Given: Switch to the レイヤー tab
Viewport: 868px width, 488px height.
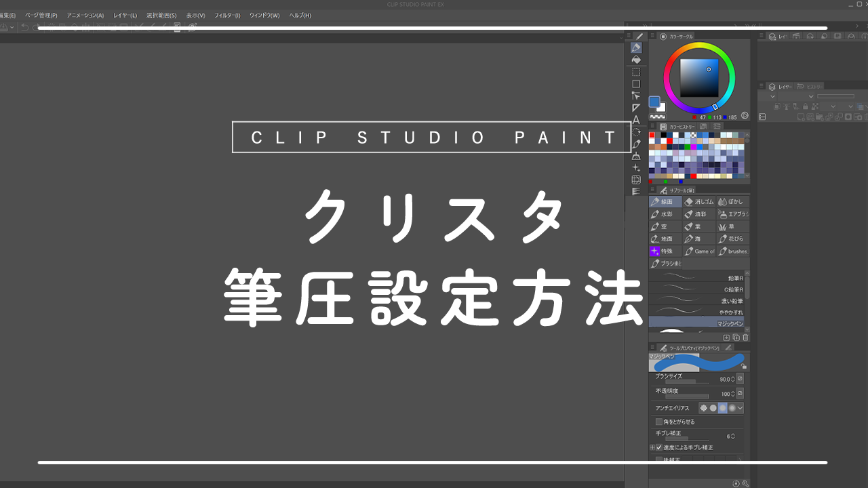Looking at the screenshot, I should 781,86.
